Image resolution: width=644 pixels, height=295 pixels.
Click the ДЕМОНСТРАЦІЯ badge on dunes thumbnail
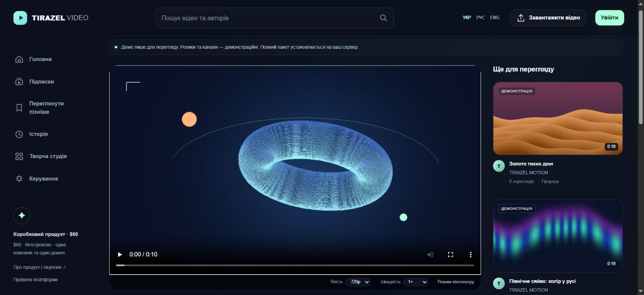pyautogui.click(x=517, y=91)
